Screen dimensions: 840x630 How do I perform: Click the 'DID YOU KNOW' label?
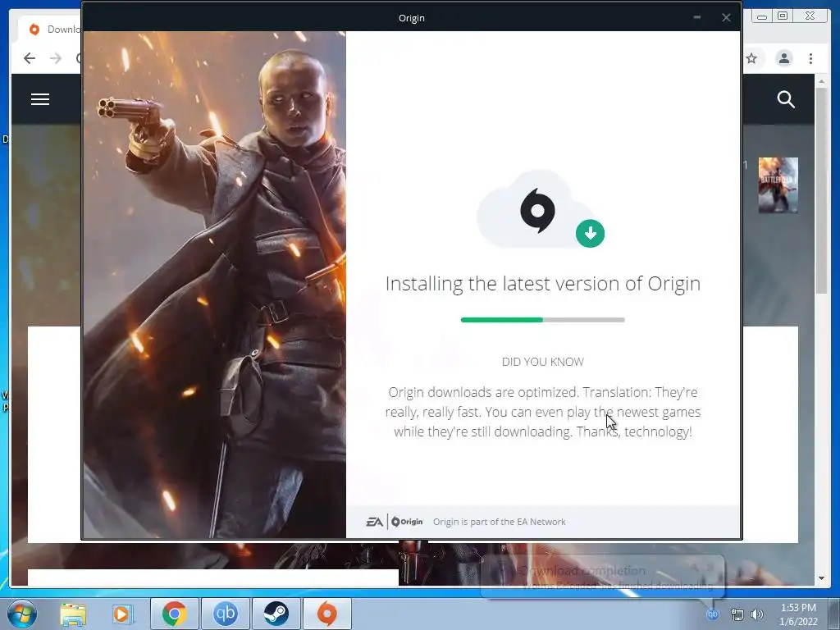pyautogui.click(x=543, y=362)
